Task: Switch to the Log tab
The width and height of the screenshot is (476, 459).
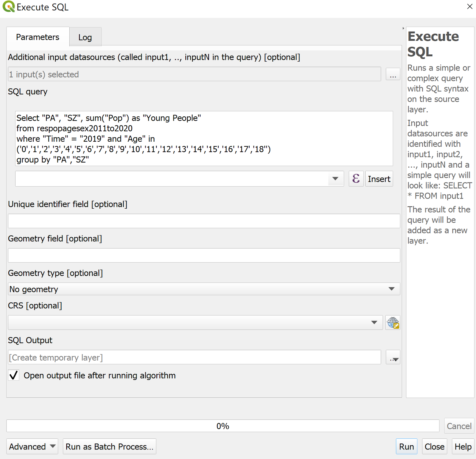Action: (85, 37)
